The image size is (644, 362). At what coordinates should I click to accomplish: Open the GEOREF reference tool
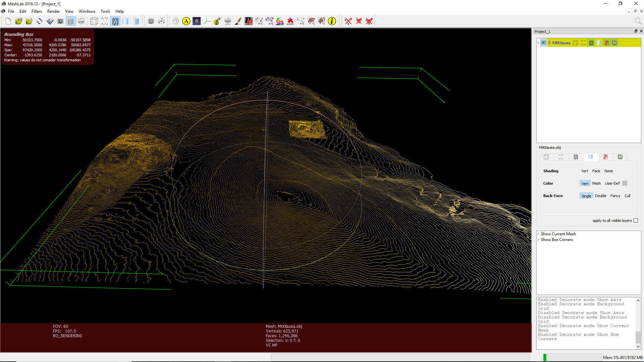tap(290, 21)
